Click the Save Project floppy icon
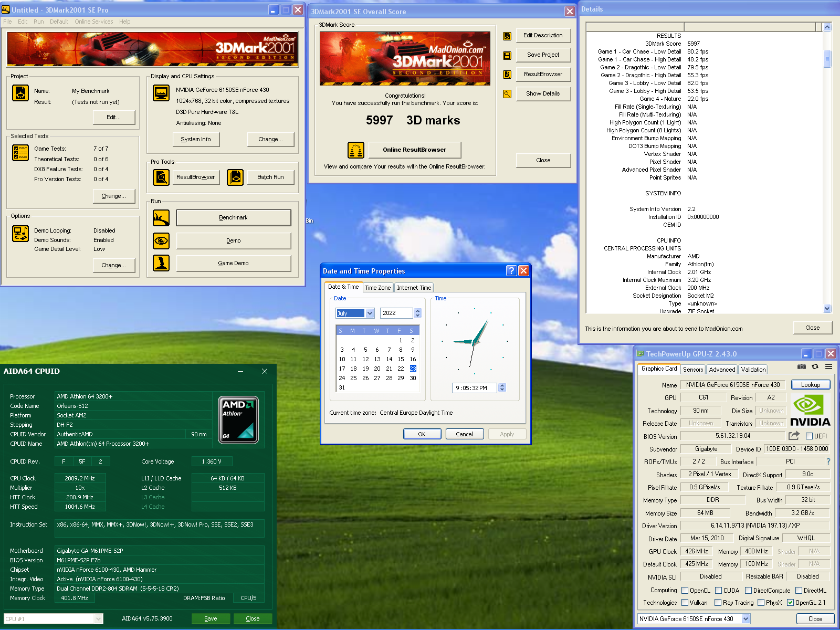Screen dimensions: 840x630 click(x=507, y=55)
